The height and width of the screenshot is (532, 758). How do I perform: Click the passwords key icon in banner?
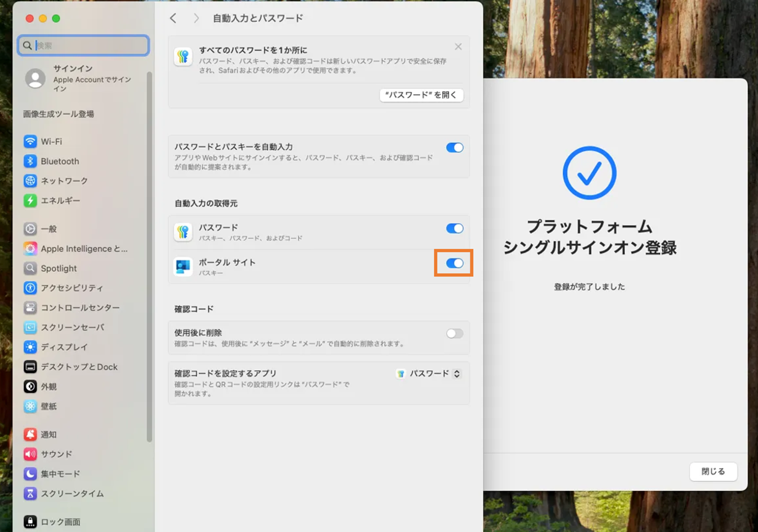point(183,56)
